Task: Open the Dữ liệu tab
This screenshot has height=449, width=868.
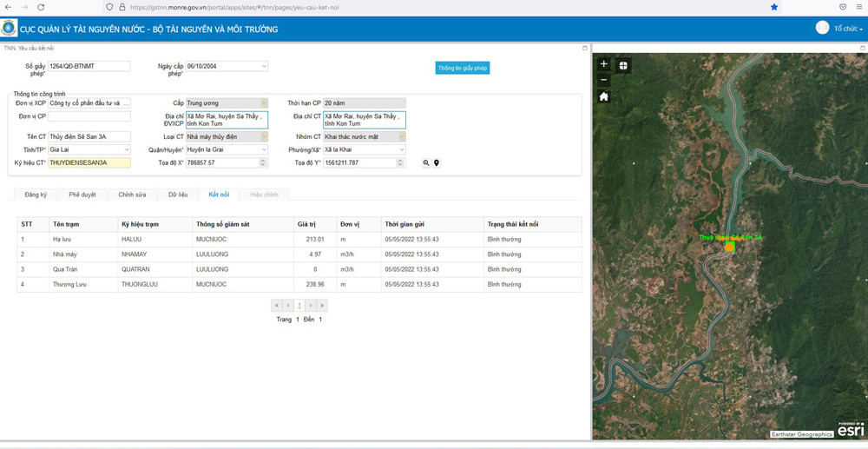Action: [178, 195]
